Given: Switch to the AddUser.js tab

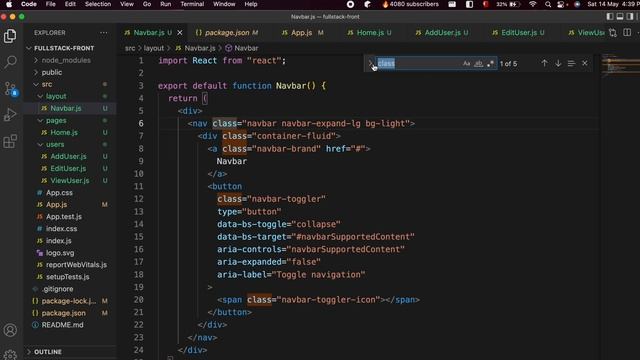Looking at the screenshot, I should [x=442, y=33].
